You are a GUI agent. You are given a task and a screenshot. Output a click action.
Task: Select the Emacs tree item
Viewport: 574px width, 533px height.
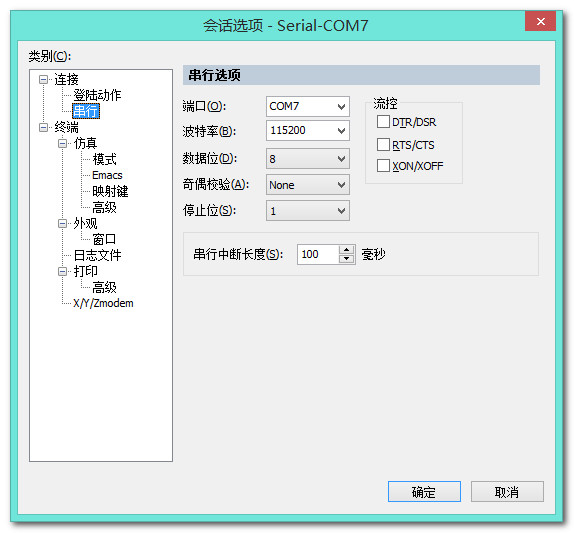point(107,175)
